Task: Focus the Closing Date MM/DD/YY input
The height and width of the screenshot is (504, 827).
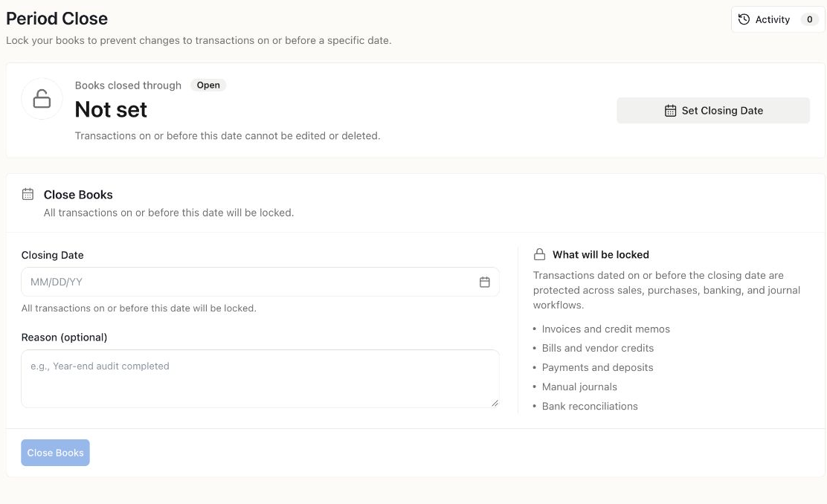Action: (260, 282)
